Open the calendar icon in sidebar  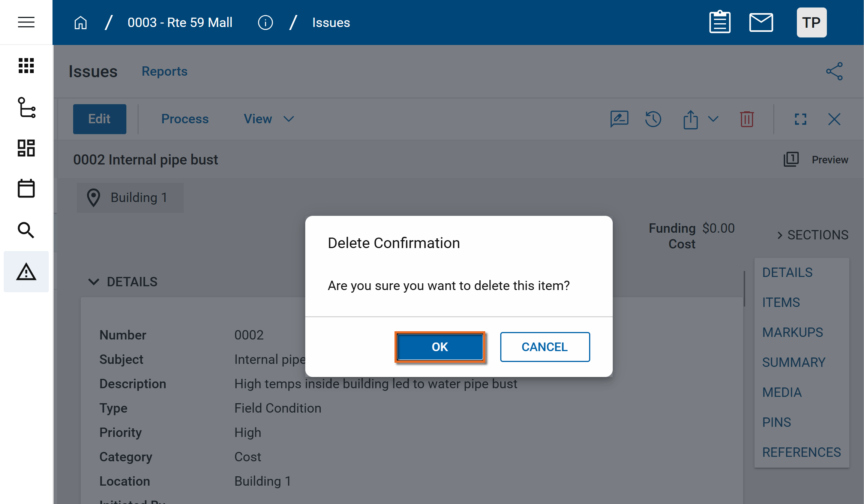pyautogui.click(x=26, y=188)
